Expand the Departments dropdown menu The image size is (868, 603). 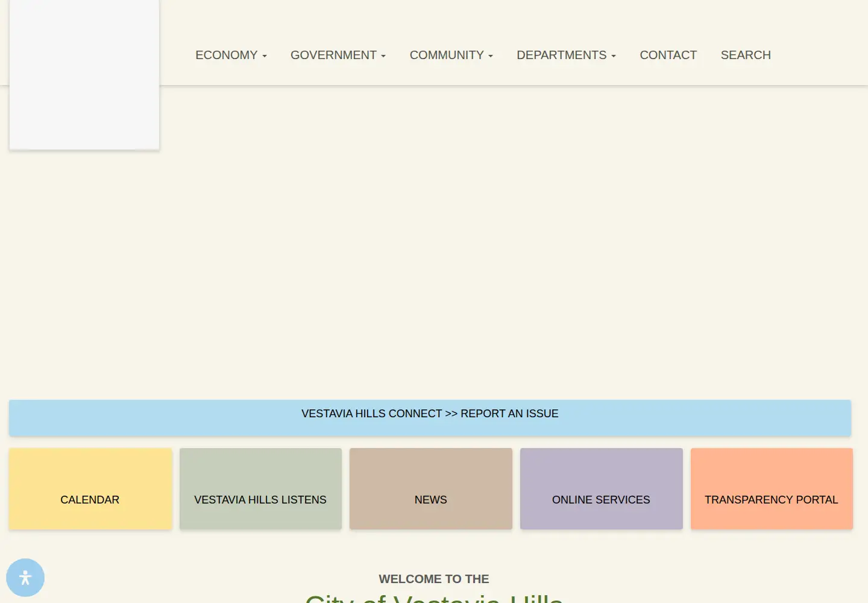(566, 55)
